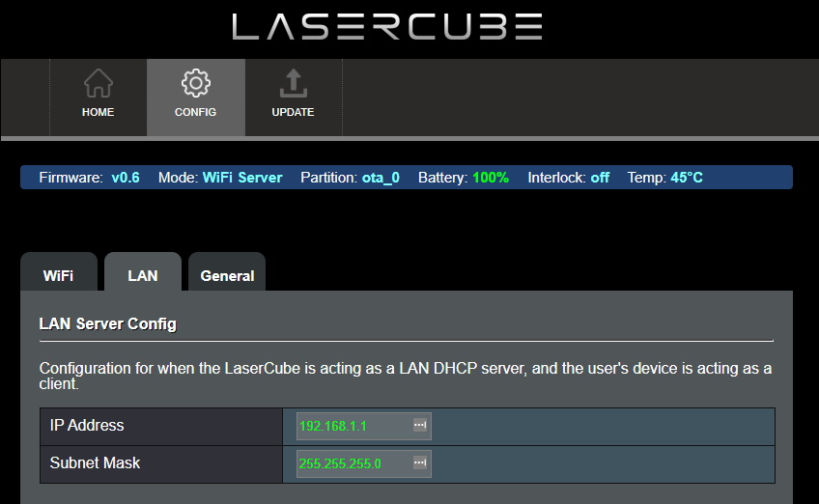
Task: Click the Subnet Mask row label
Action: click(x=95, y=463)
